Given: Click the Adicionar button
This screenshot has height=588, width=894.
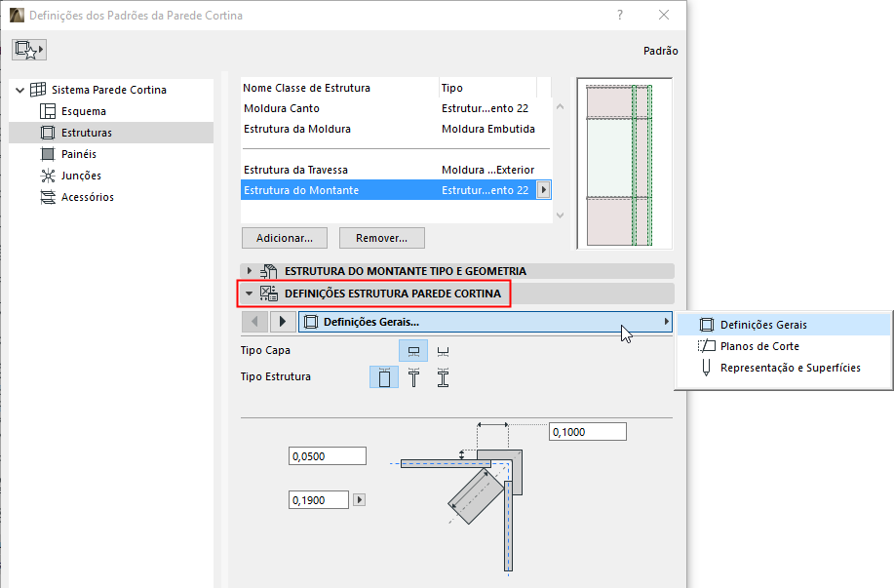Looking at the screenshot, I should tap(284, 237).
